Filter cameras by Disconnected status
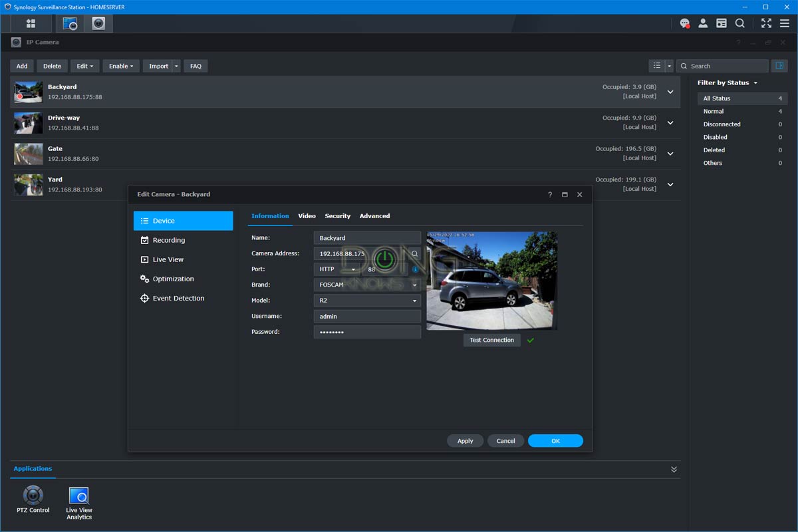Screen dimensions: 798x532 click(743, 124)
